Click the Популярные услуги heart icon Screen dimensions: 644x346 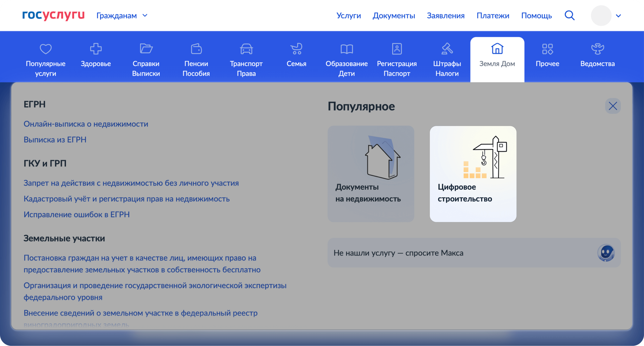coord(46,49)
